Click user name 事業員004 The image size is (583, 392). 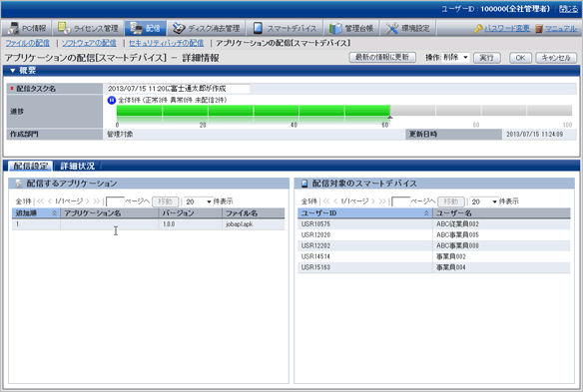tap(450, 267)
